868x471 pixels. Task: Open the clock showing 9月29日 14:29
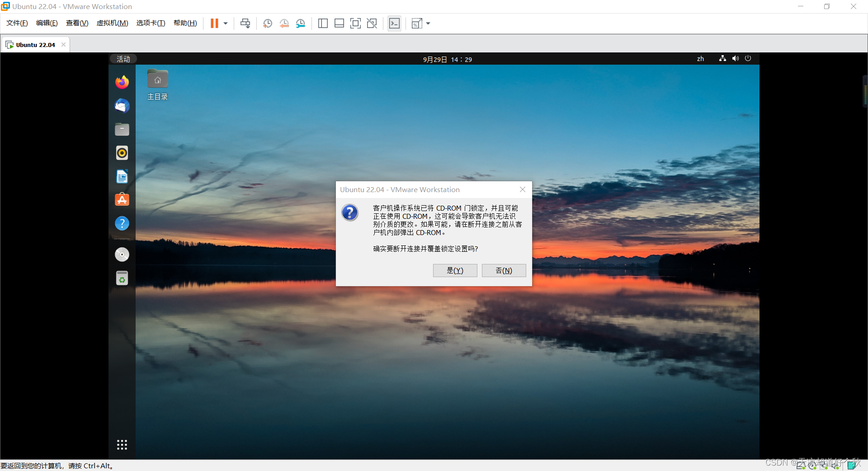(x=448, y=59)
